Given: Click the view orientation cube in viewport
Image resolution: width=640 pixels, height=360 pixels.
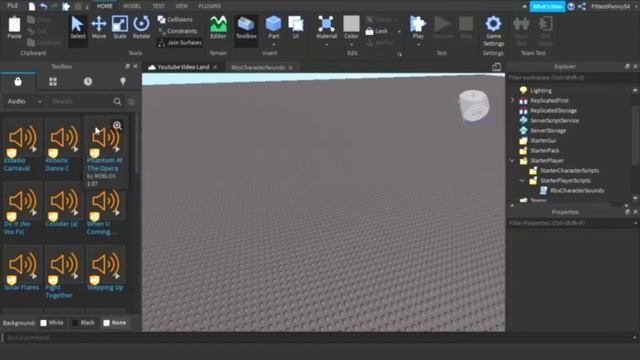Looking at the screenshot, I should click(x=473, y=106).
